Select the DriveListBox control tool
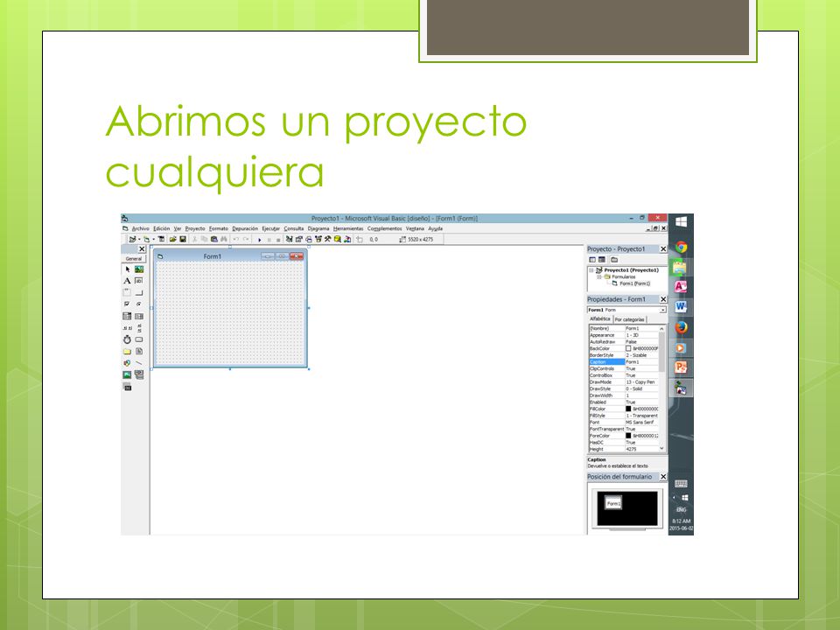840x630 pixels. tap(139, 339)
